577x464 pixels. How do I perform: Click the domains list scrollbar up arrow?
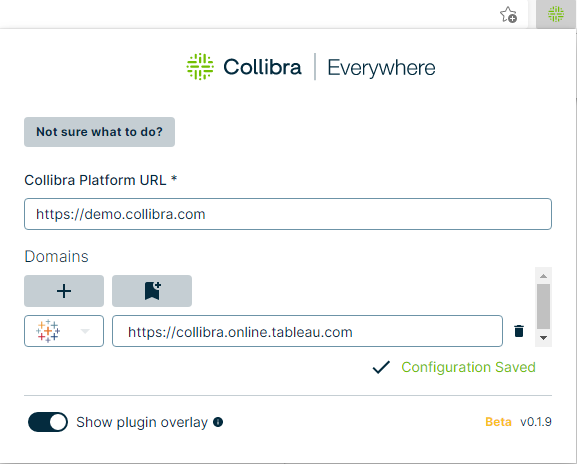pos(544,276)
